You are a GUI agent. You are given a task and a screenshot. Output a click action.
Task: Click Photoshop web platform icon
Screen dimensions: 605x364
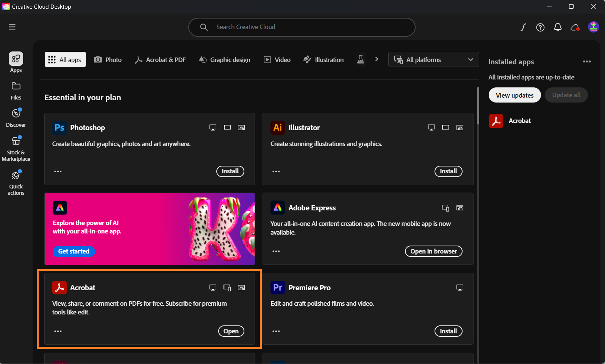pos(241,128)
